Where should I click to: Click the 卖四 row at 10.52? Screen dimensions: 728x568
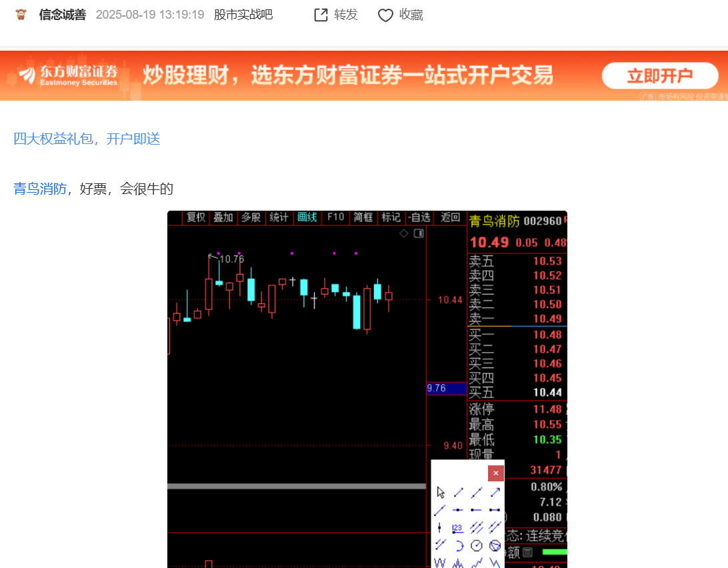pyautogui.click(x=516, y=275)
